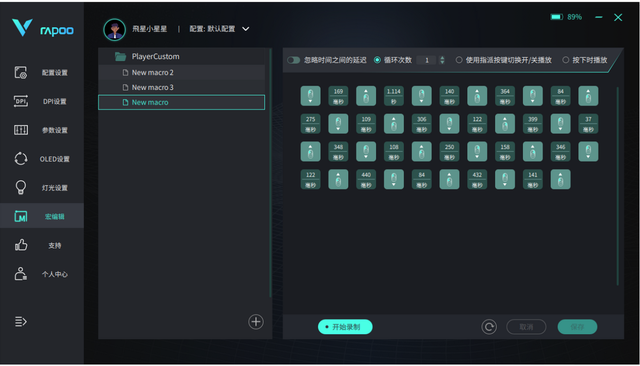Select mouse-release icon between 158 and 346 delays

[x=533, y=151]
